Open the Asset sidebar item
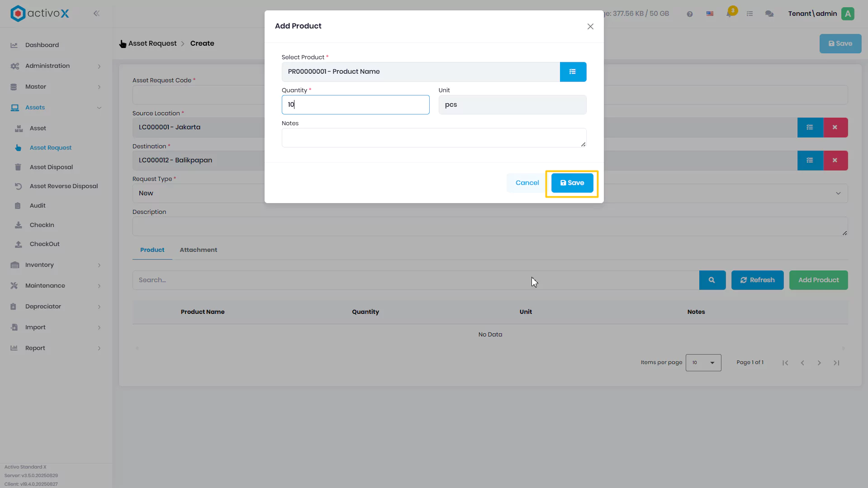 pyautogui.click(x=38, y=128)
